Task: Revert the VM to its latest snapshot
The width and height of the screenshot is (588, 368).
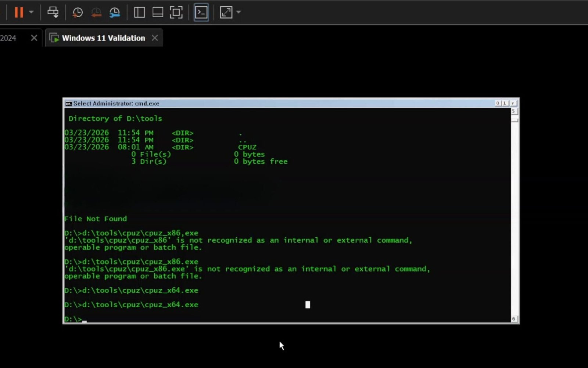Action: [x=96, y=12]
